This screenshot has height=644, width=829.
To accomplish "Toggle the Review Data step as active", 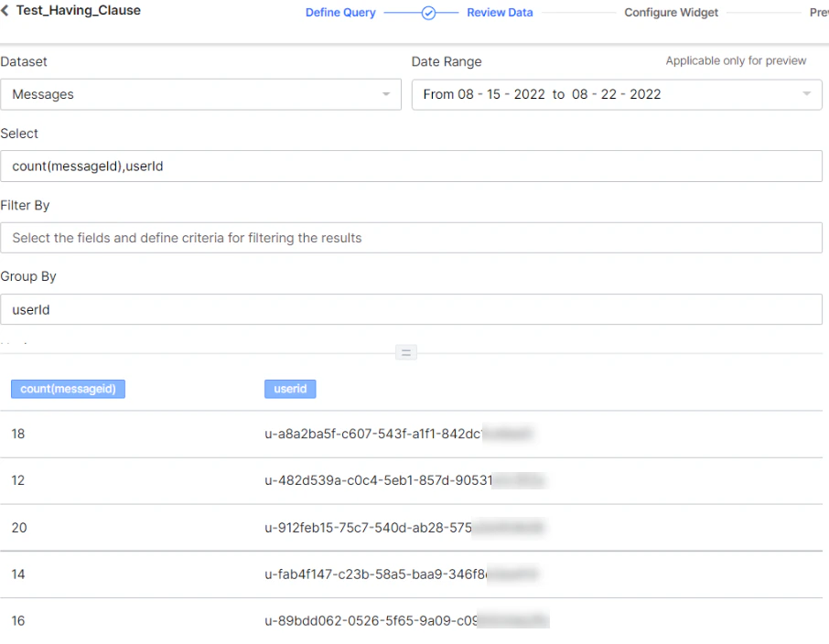I will coord(500,12).
